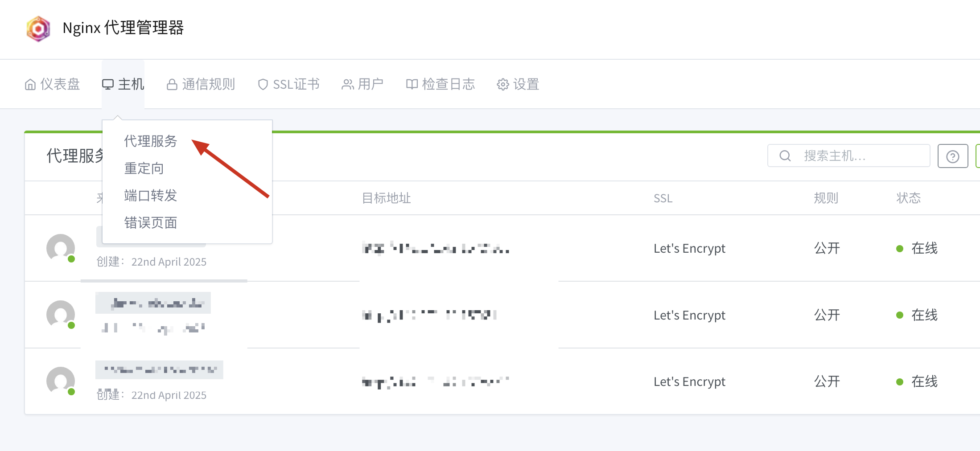Viewport: 980px width, 451px height.
Task: Open 检查日志 audit log page
Action: (x=441, y=84)
